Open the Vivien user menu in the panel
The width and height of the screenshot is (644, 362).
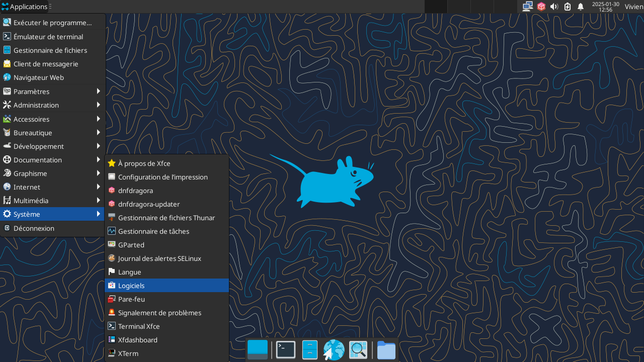(x=633, y=7)
